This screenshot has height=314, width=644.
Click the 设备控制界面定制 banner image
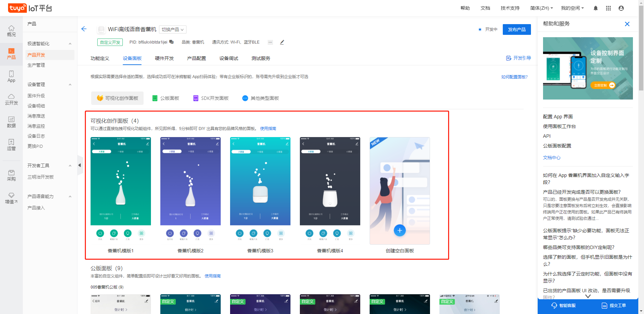(x=588, y=68)
